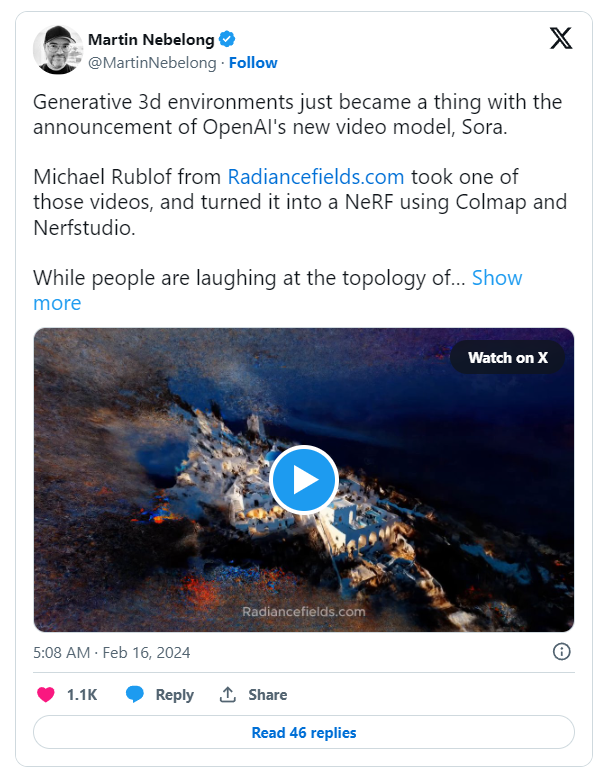Screen dimensions: 607x777
Task: Open the Radiancefields.com link
Action: pyautogui.click(x=316, y=177)
